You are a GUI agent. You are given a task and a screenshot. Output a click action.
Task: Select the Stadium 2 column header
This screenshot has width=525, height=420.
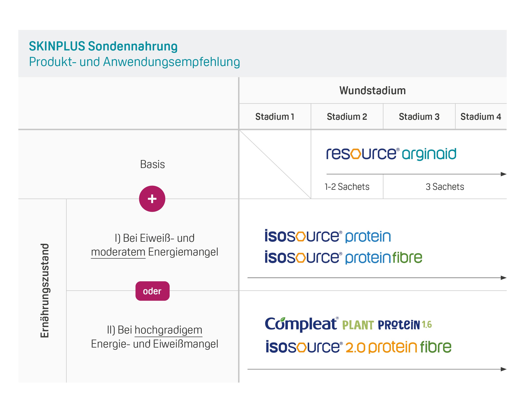tap(347, 117)
